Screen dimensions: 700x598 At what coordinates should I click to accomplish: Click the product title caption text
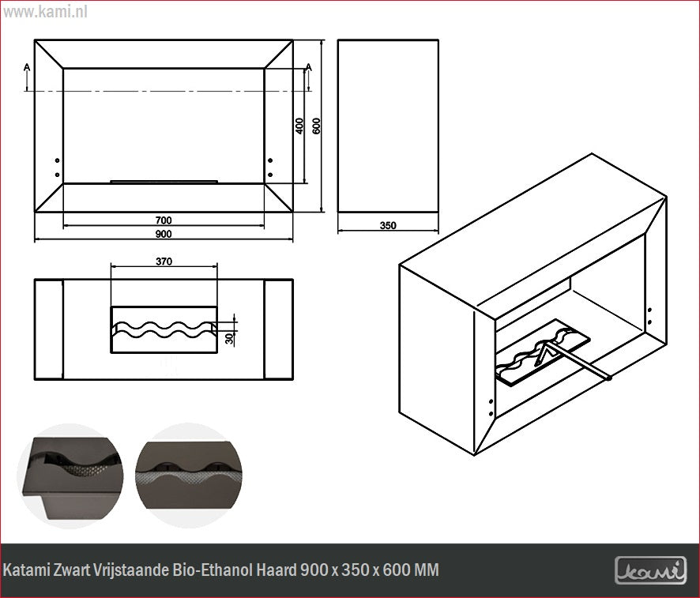pyautogui.click(x=221, y=570)
